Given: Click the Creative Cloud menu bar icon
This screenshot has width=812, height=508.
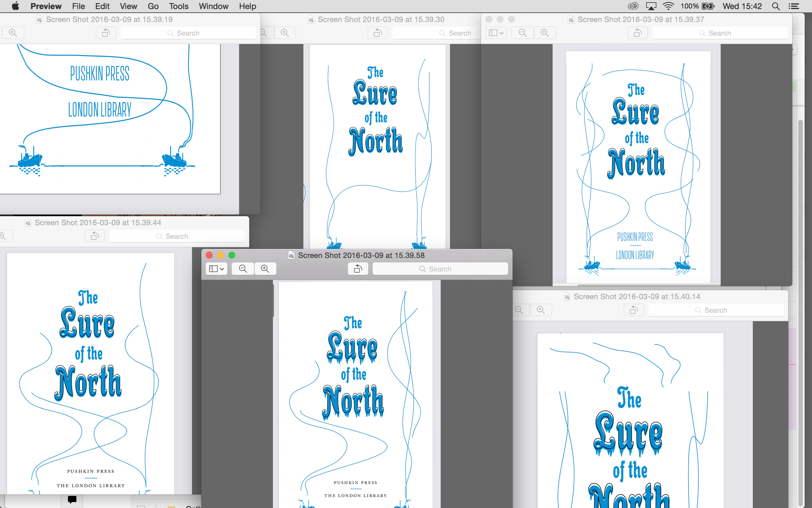Looking at the screenshot, I should coord(633,6).
